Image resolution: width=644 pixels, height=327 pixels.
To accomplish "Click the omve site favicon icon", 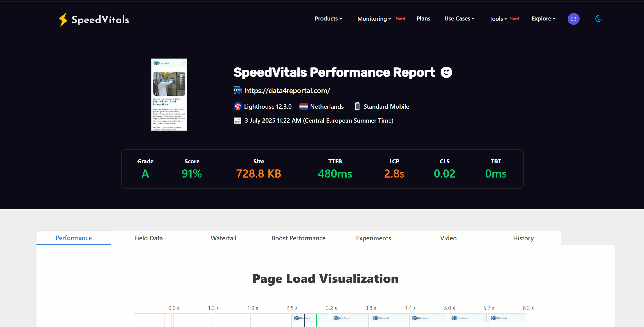I will 238,90.
